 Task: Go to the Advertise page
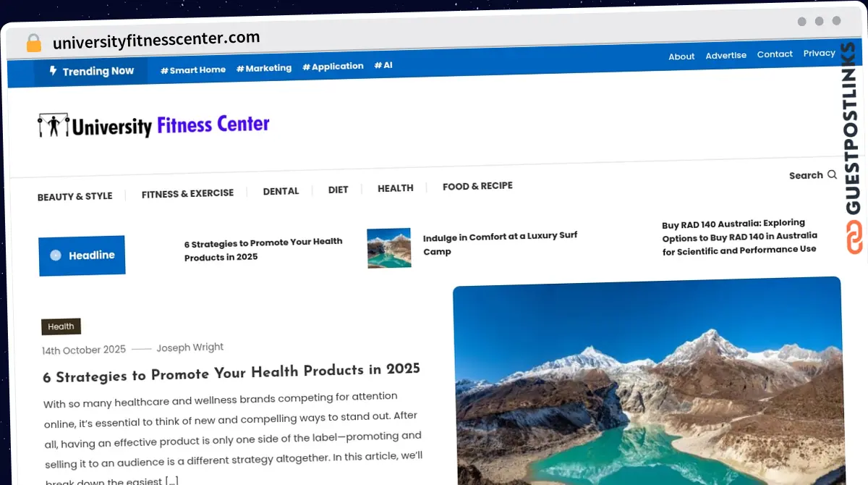[726, 55]
